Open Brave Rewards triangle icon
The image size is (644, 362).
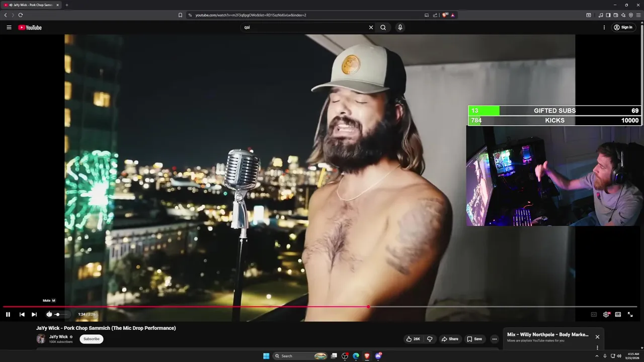coord(453,15)
